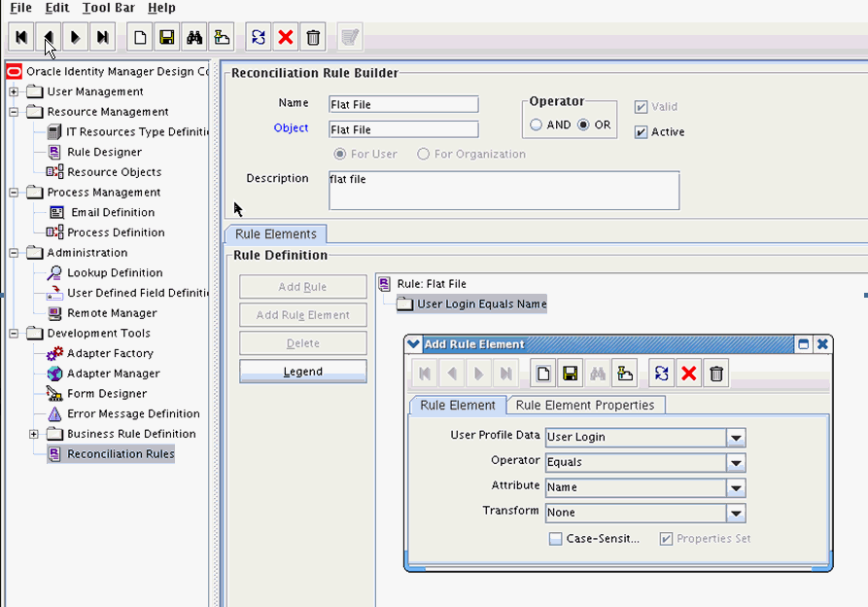The height and width of the screenshot is (607, 868).
Task: Open the Tool Bar menu
Action: point(108,8)
